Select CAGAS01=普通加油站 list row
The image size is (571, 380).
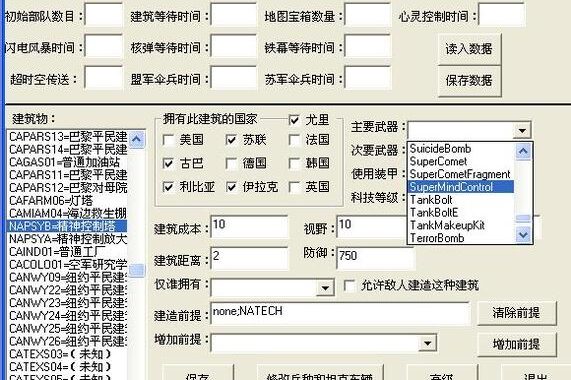(68, 162)
